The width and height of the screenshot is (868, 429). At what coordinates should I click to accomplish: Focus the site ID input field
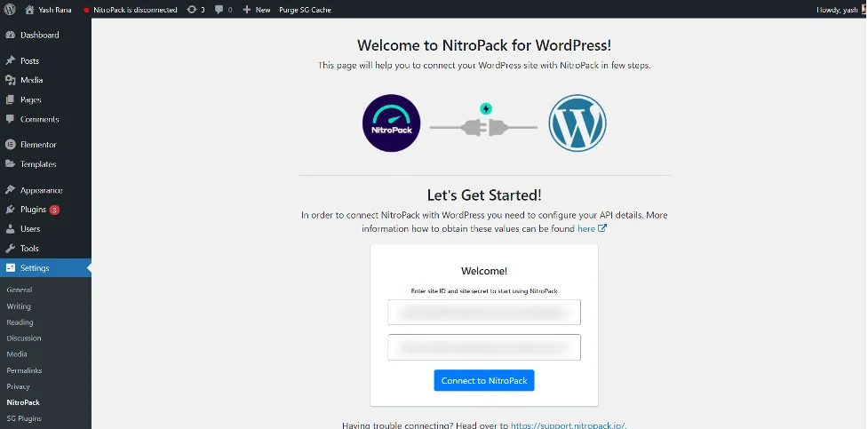pyautogui.click(x=484, y=312)
